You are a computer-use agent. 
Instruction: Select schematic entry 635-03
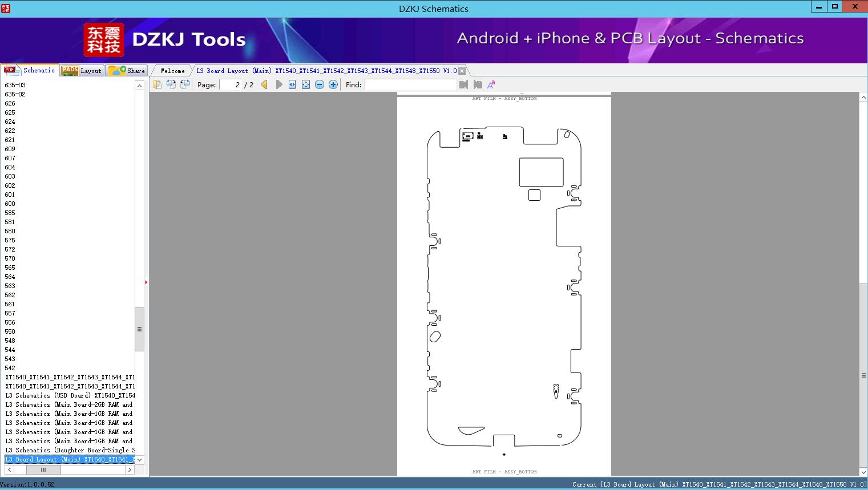[15, 84]
